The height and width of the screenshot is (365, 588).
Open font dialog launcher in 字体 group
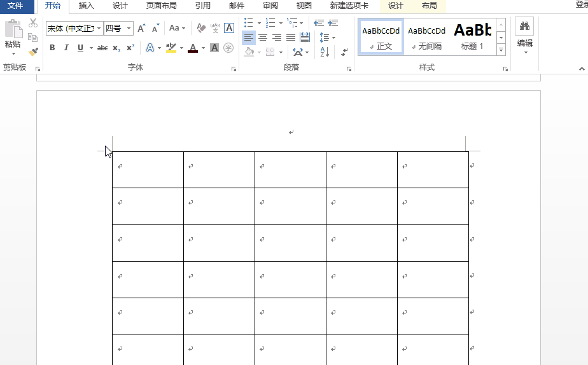(x=234, y=69)
